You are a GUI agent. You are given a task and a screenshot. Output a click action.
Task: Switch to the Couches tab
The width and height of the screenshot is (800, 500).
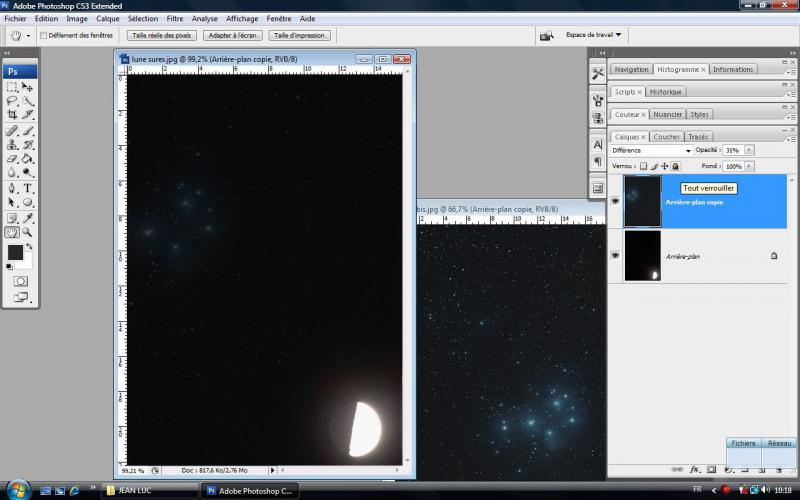point(666,137)
